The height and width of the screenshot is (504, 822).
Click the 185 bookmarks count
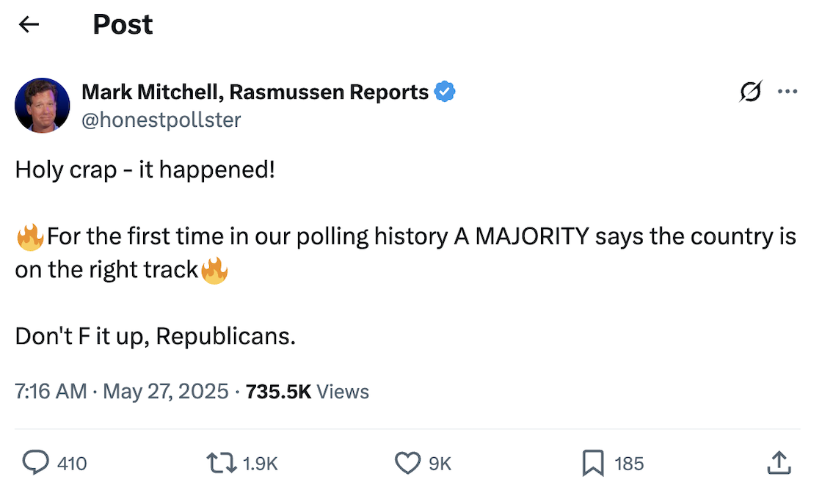coord(628,464)
